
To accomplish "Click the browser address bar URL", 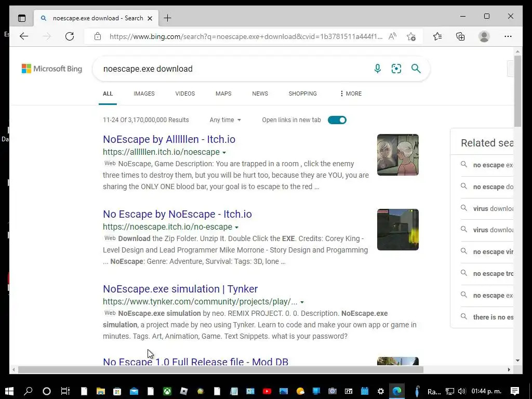I will [246, 36].
